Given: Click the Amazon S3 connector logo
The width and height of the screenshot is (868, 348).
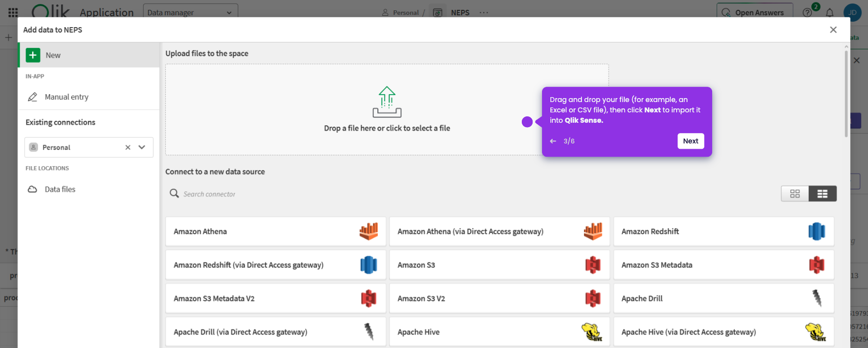Looking at the screenshot, I should (x=593, y=265).
